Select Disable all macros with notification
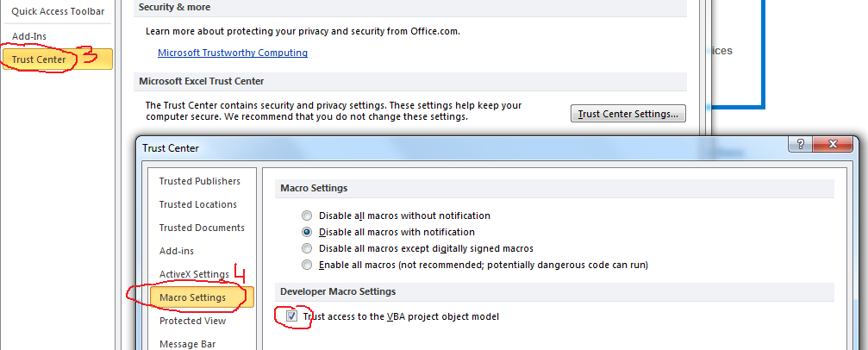The height and width of the screenshot is (350, 868). (x=307, y=232)
